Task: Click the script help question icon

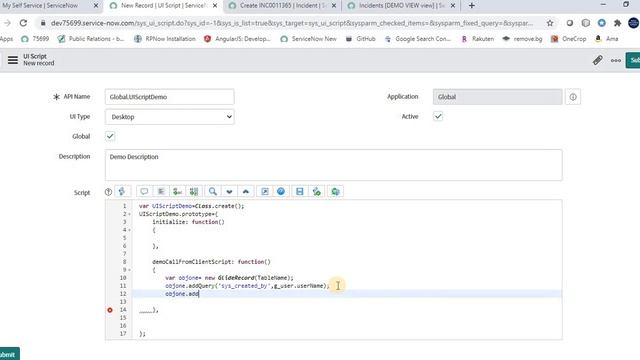Action: (x=108, y=192)
